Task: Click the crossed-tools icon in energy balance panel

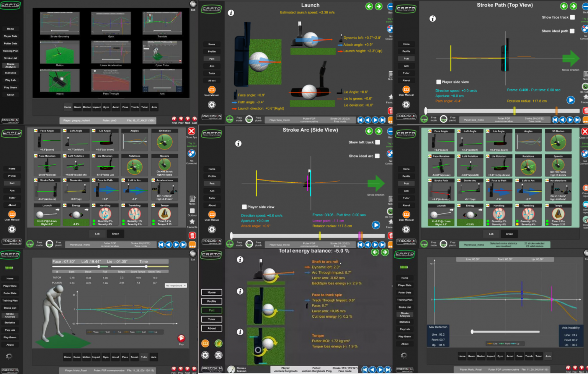Action: pos(218,355)
